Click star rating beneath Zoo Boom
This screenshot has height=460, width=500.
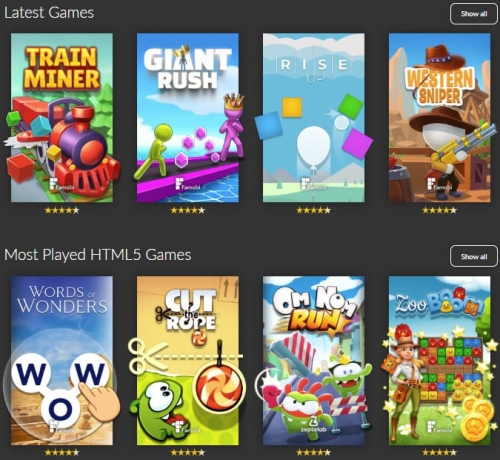click(x=440, y=453)
